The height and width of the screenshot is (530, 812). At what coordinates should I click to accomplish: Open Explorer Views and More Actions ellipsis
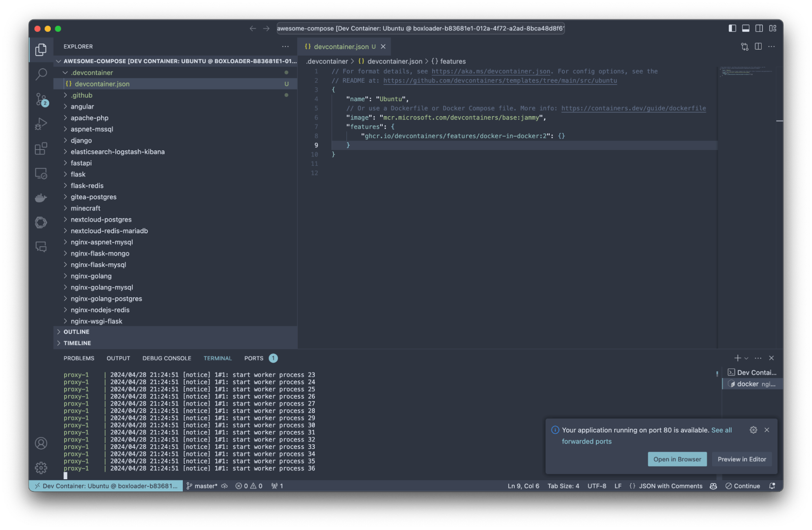285,47
